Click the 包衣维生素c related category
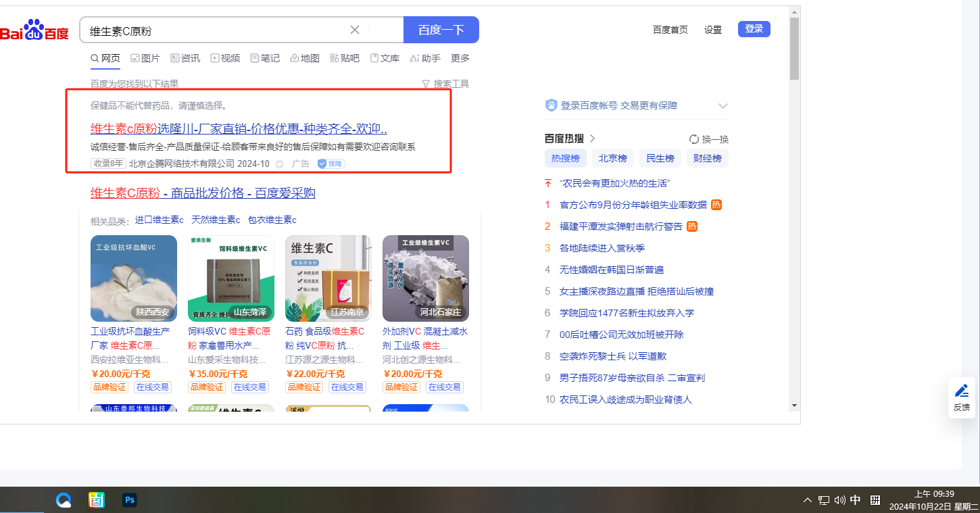 pos(272,220)
